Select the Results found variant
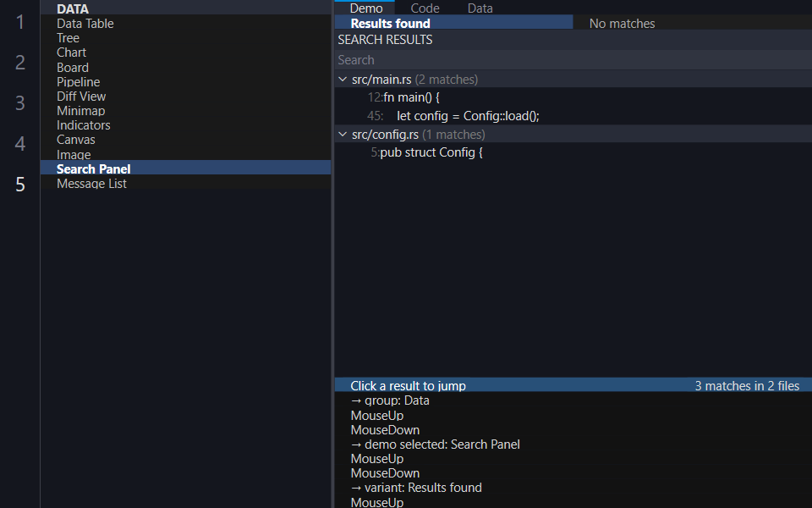Screen dimensions: 812x508 point(453,23)
